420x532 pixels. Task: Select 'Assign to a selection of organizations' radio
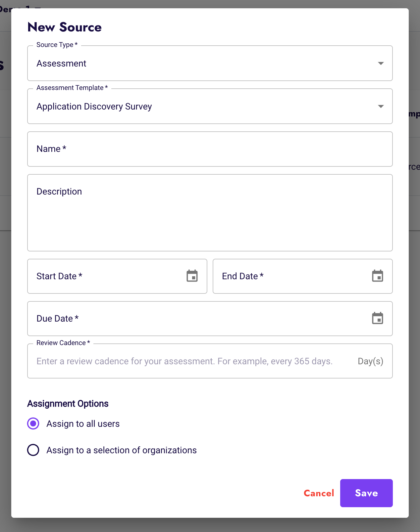[33, 450]
